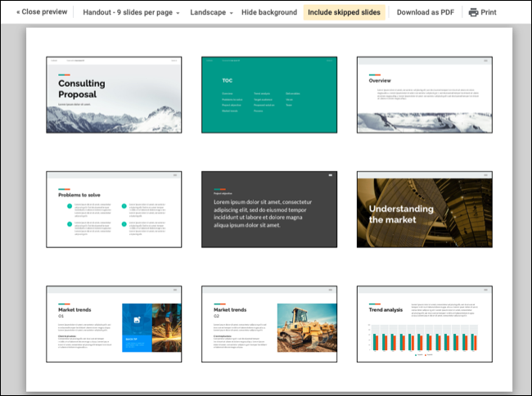
Task: Select the Trend analysis chart slide
Action: coord(424,324)
